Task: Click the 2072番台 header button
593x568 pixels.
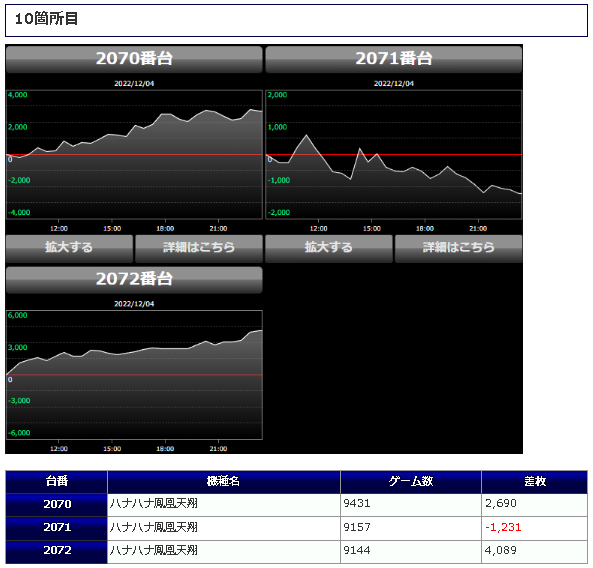Action: point(134,280)
